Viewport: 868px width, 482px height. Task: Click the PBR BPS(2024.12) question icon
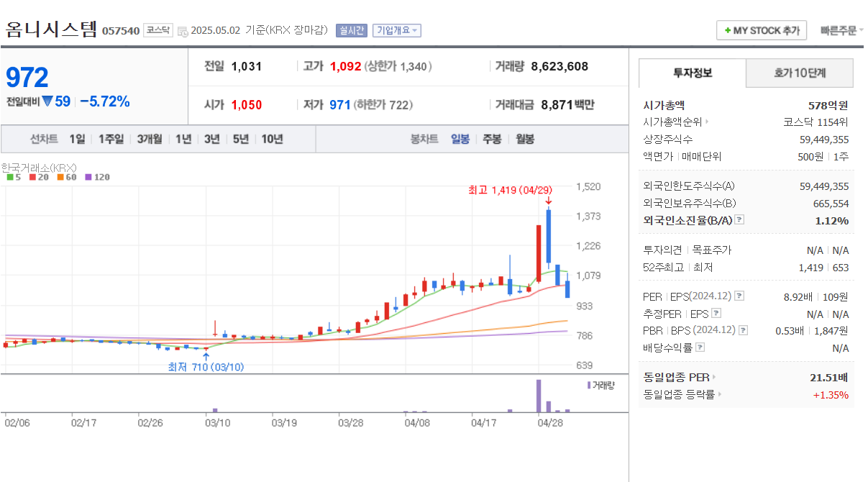[743, 329]
